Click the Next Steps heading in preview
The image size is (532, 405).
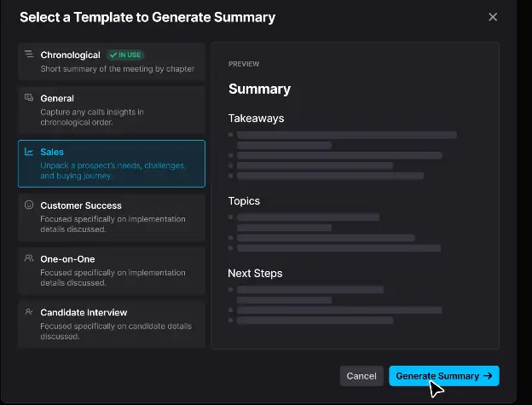[255, 274]
